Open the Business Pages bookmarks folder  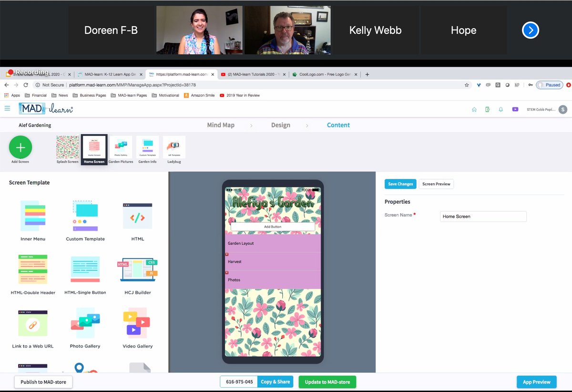[89, 95]
